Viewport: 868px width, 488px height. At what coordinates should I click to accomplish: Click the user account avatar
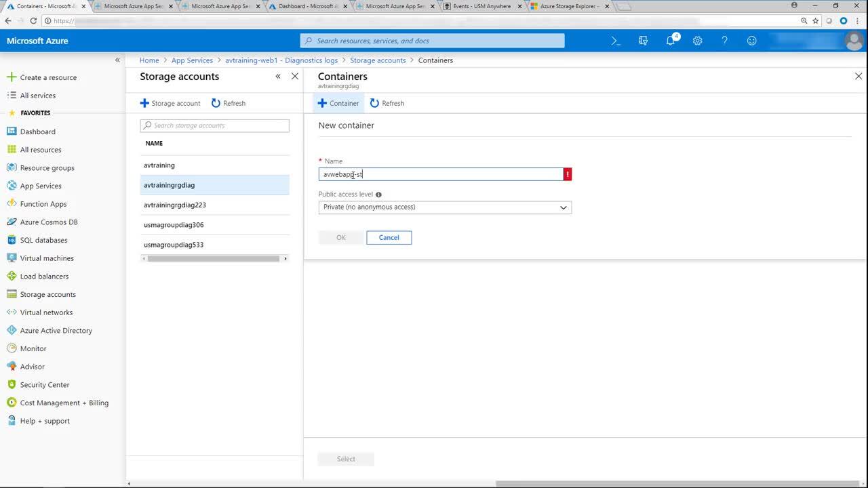(854, 41)
